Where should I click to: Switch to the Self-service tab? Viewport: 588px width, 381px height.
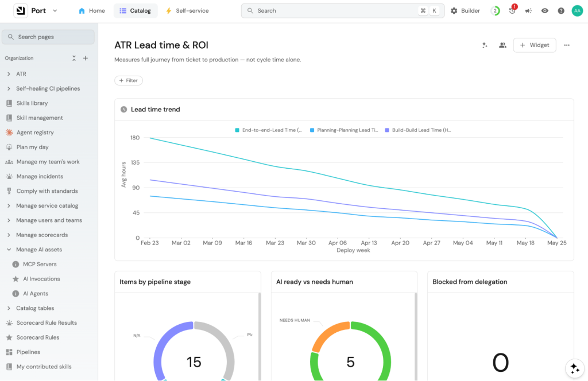tap(187, 10)
